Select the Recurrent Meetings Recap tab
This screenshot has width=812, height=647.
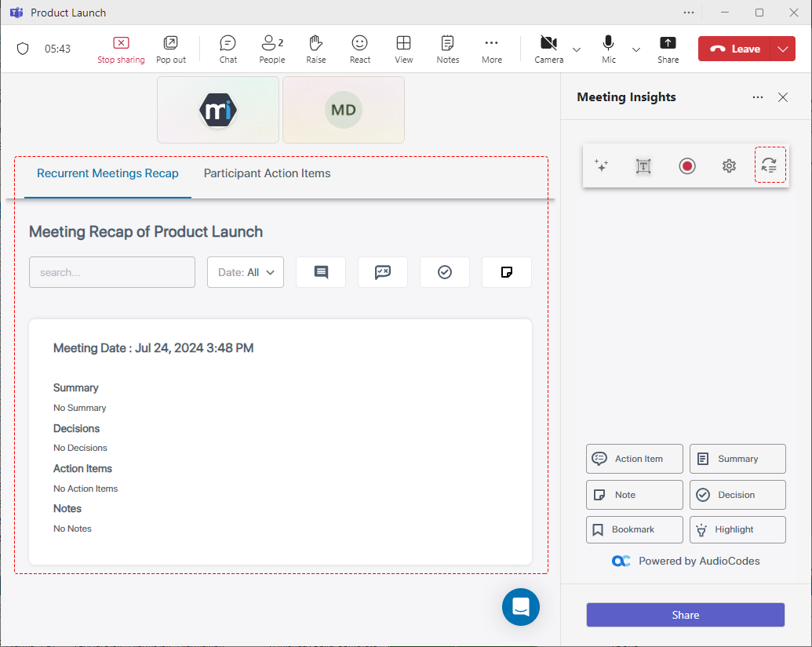107,173
